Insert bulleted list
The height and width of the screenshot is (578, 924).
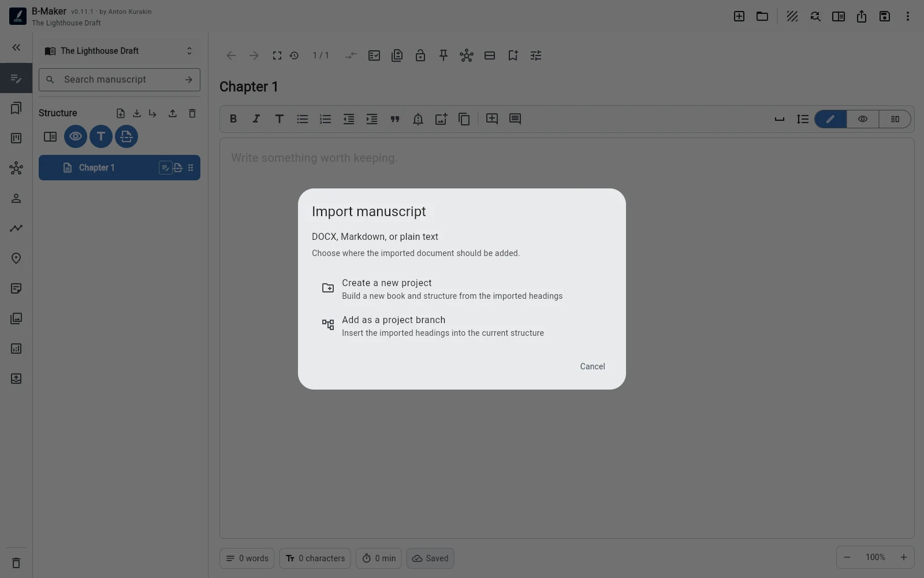point(303,119)
